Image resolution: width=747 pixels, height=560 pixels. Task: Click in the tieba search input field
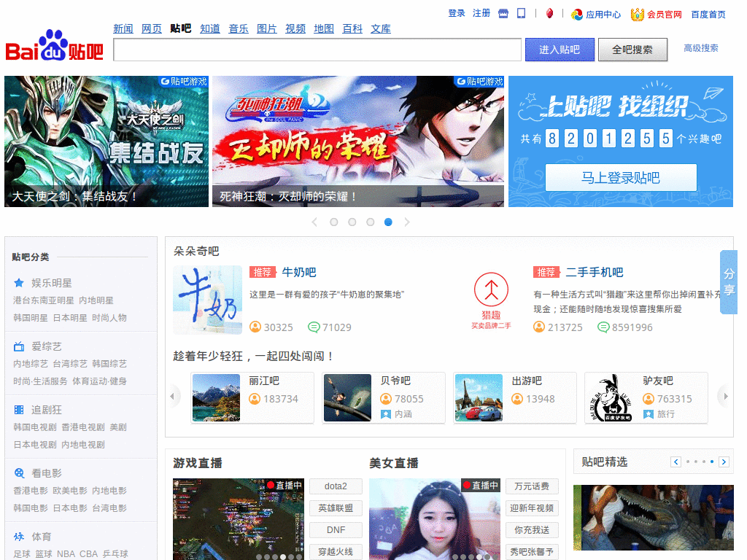click(317, 50)
